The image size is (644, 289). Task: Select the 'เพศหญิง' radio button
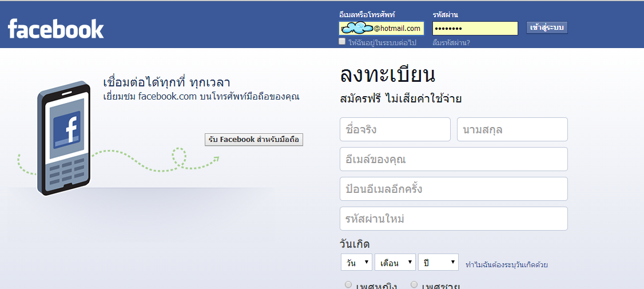[x=348, y=284]
